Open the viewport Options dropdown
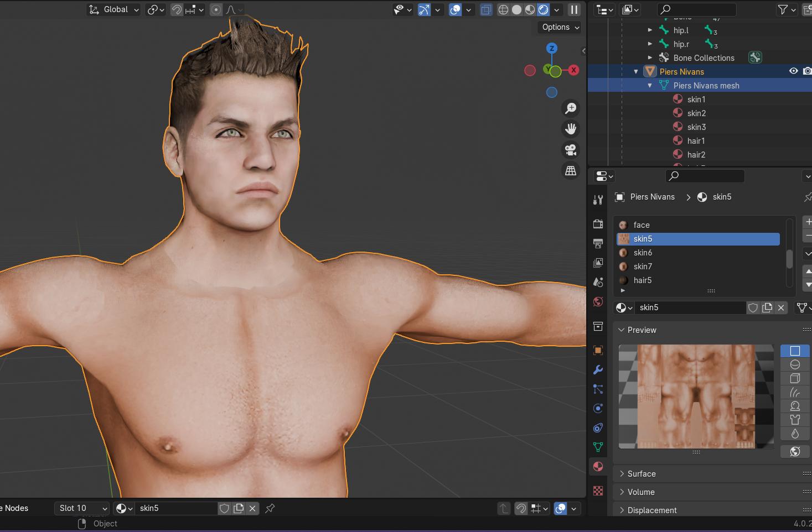 [561, 27]
